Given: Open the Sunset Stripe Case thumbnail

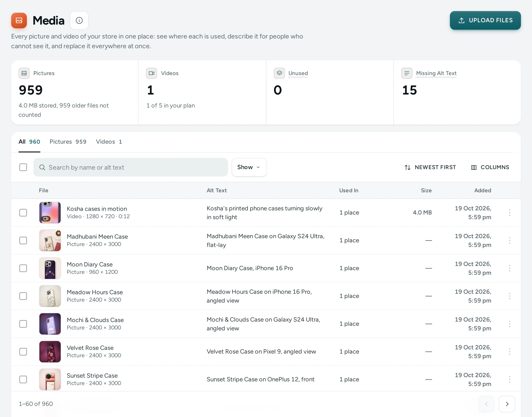Looking at the screenshot, I should (x=50, y=379).
